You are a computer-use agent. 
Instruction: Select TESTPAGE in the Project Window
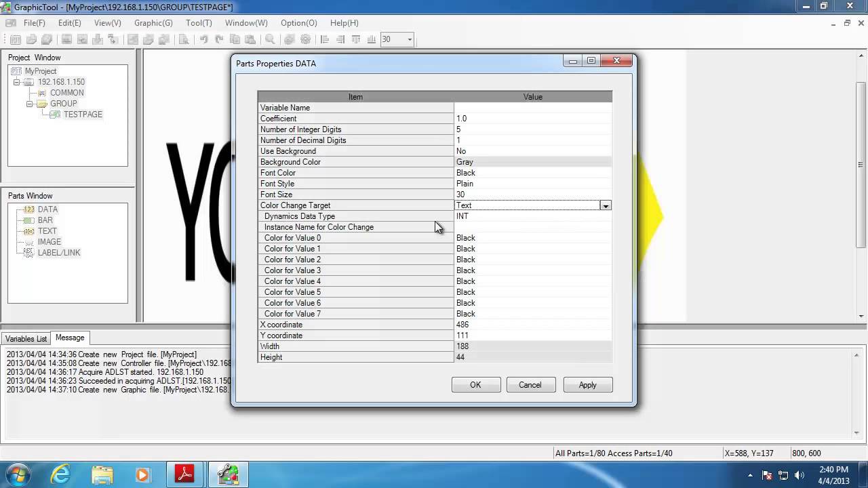(x=83, y=115)
